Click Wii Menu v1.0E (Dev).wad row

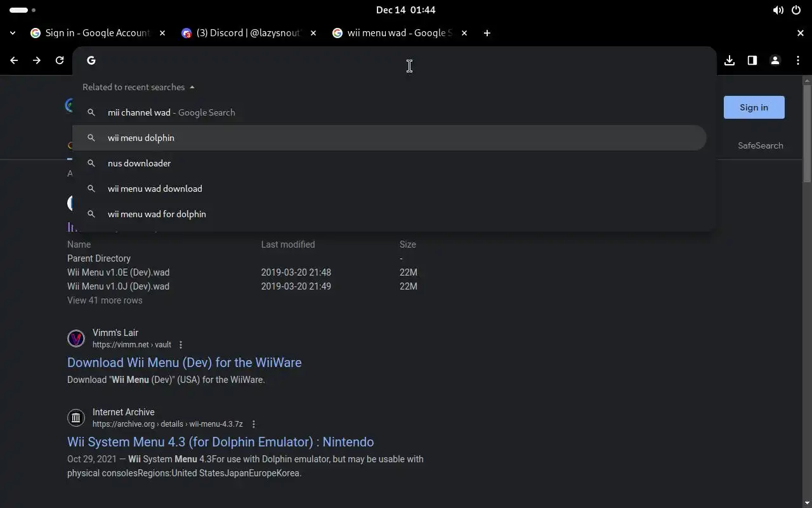point(242,272)
